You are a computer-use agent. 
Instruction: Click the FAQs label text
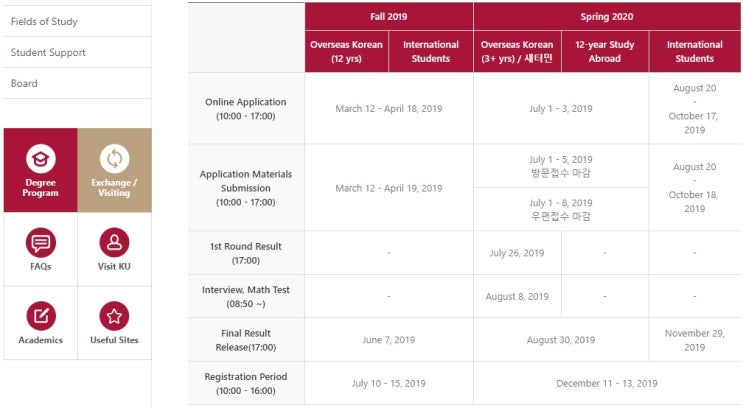tap(41, 266)
